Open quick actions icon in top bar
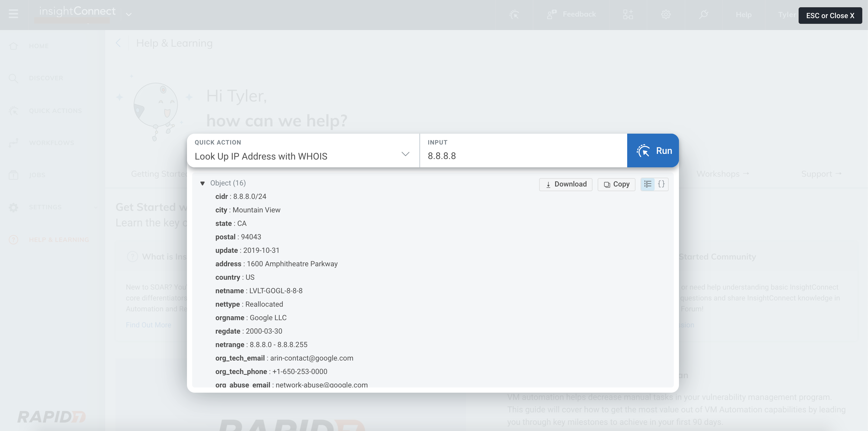The image size is (868, 431). click(514, 15)
